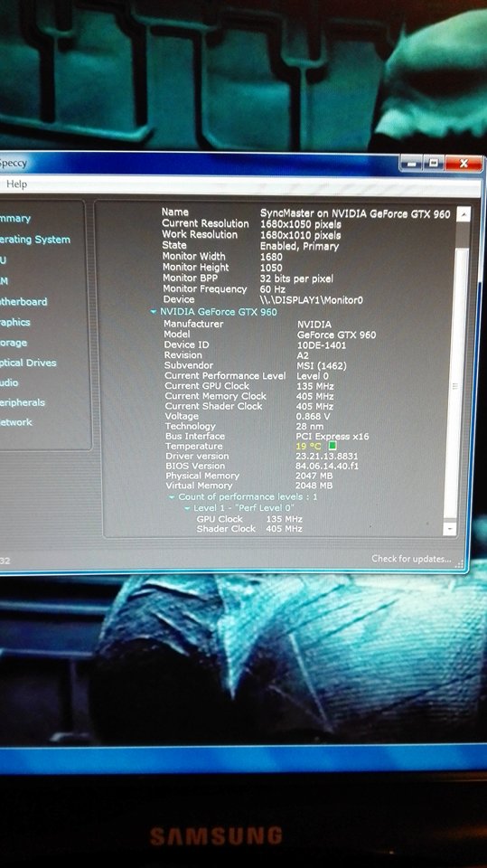
Task: Select the Network sidebar entry
Action: coord(16,422)
